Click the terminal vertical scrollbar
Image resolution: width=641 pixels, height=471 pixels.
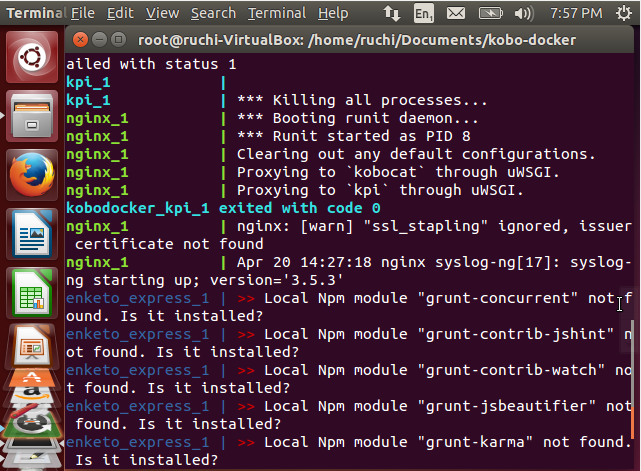click(x=632, y=380)
